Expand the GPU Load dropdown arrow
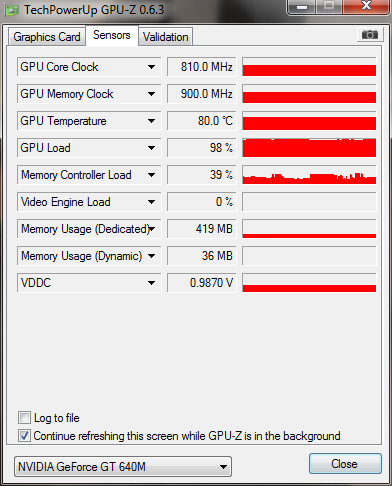The image size is (392, 486). tap(151, 148)
